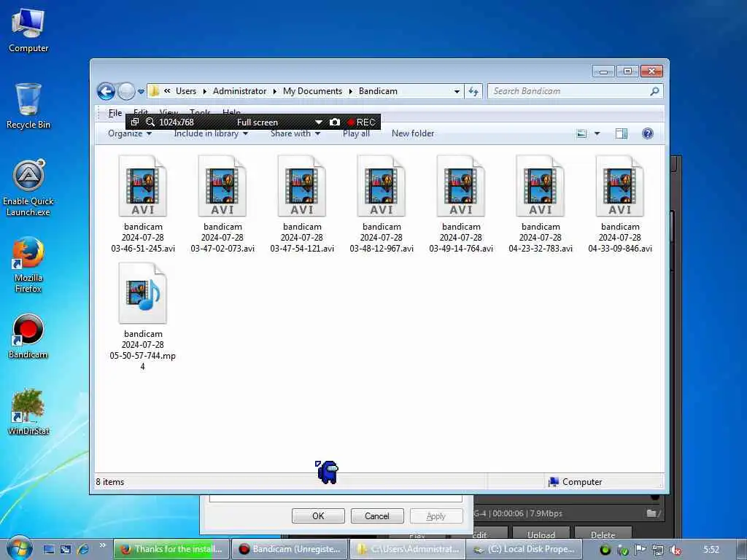Select file bandicam 03-48-12-967.avi
The image size is (747, 560).
382,204
